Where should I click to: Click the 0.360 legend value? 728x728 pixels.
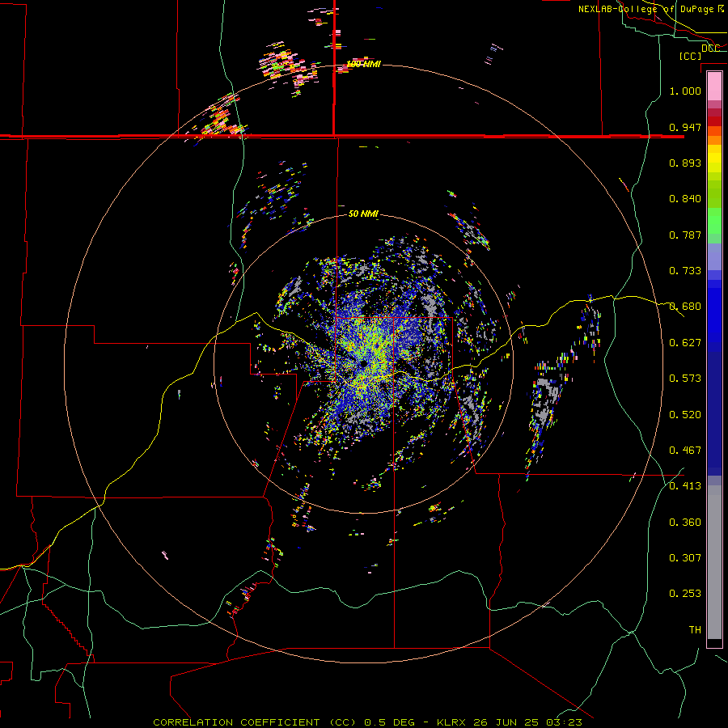coord(685,523)
